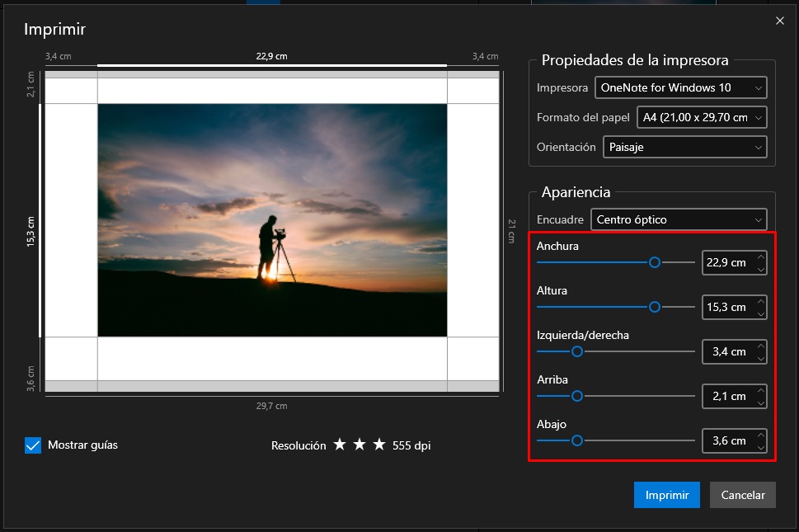This screenshot has width=799, height=532.
Task: Click the Anchura slider handle
Action: [x=655, y=262]
